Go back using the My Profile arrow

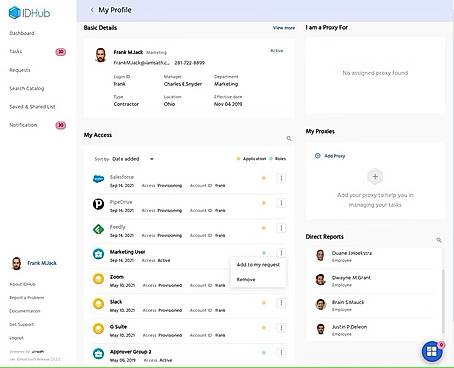(x=92, y=10)
